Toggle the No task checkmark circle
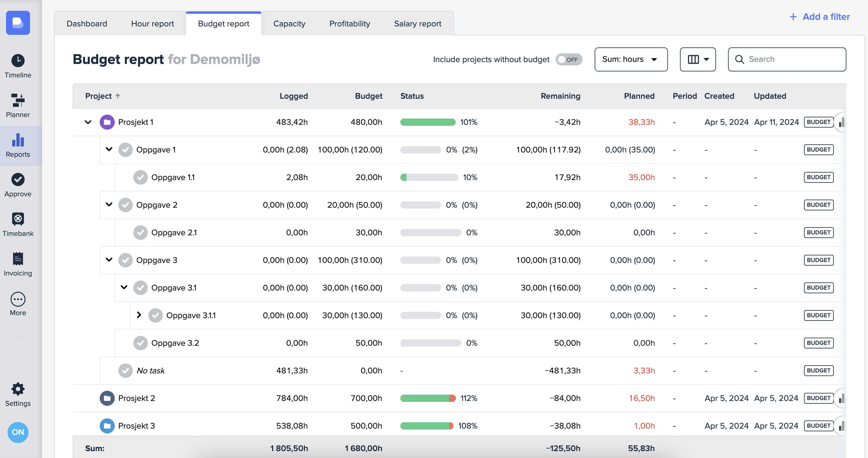Screen dimensions: 868x458 pos(125,371)
